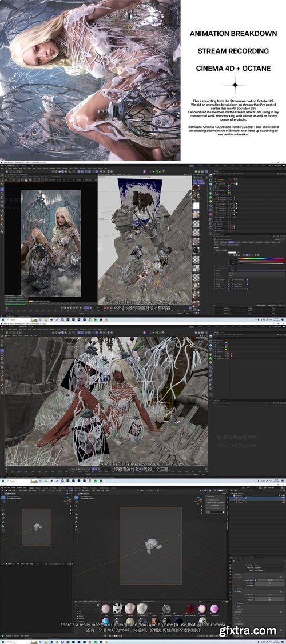Adjust the rainbow hue slider in the first Cinema 4D window
286x644 pixels.
point(261,259)
